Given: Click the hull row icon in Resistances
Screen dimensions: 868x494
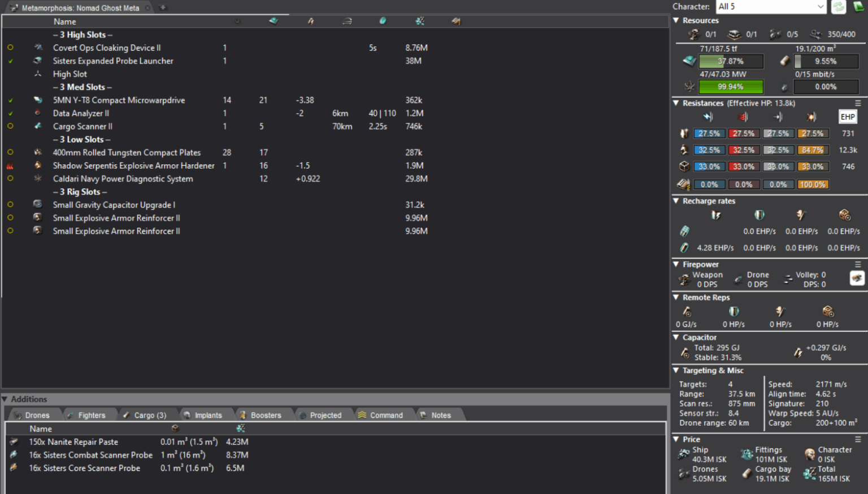Looking at the screenshot, I should click(x=684, y=167).
